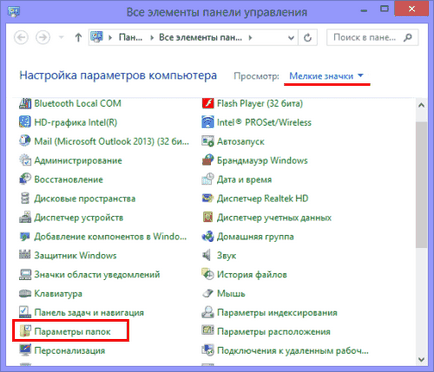Click the Forward navigation arrow
Image resolution: width=434 pixels, height=372 pixels.
43,37
